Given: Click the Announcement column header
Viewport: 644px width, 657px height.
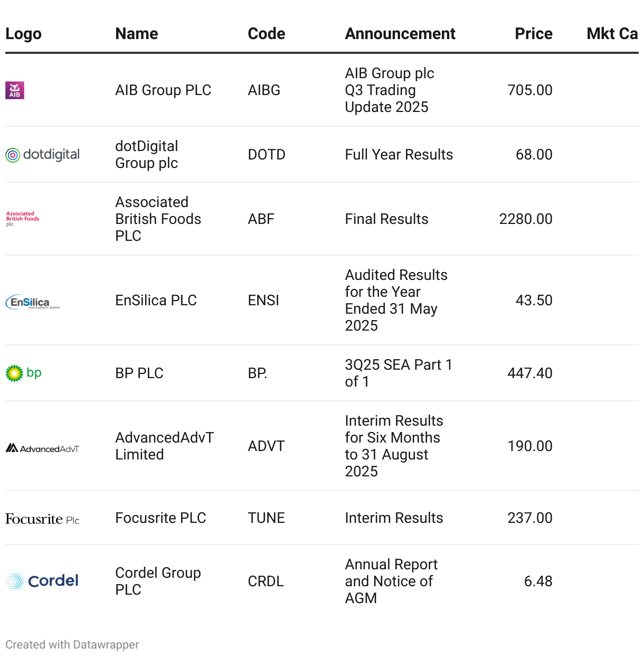Looking at the screenshot, I should [x=400, y=34].
